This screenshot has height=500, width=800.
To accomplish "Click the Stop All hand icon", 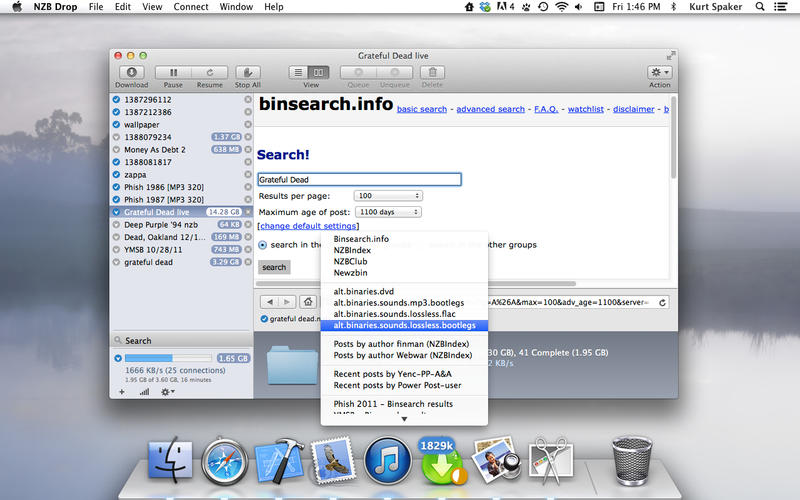I will tap(248, 72).
